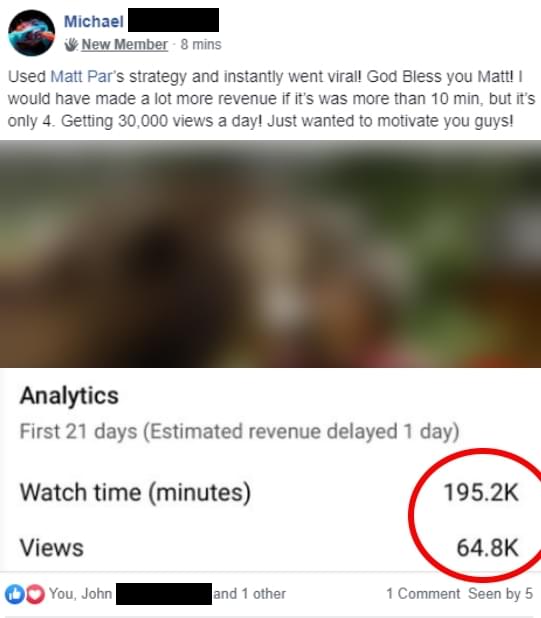
Task: Click the Michael author name link
Action: (x=94, y=21)
